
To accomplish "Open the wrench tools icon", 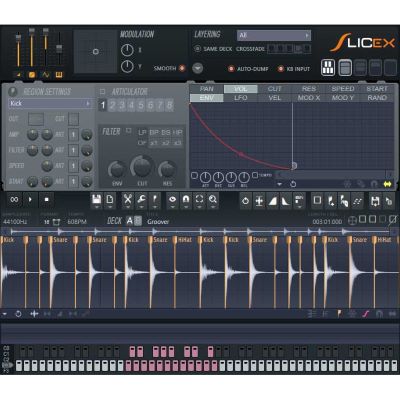I will [x=141, y=200].
